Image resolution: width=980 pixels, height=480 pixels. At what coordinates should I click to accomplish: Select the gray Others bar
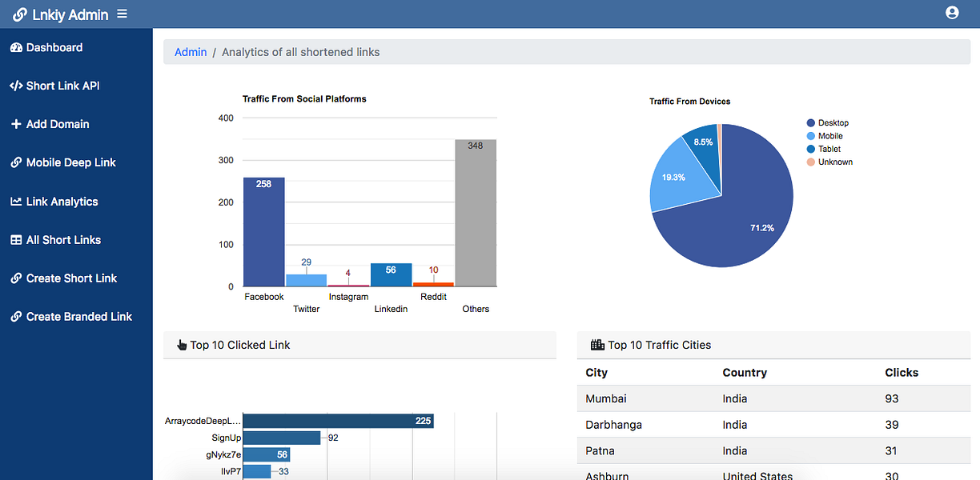coord(476,213)
